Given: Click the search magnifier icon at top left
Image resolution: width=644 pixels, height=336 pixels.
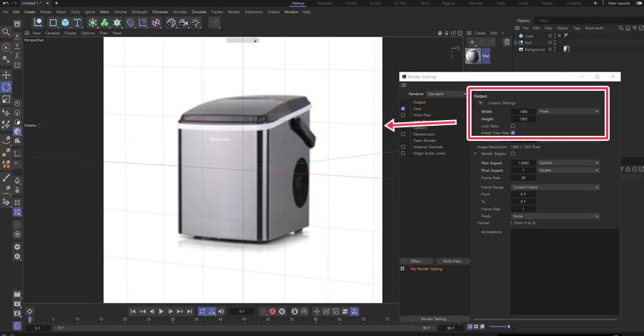Looking at the screenshot, I should point(6,31).
